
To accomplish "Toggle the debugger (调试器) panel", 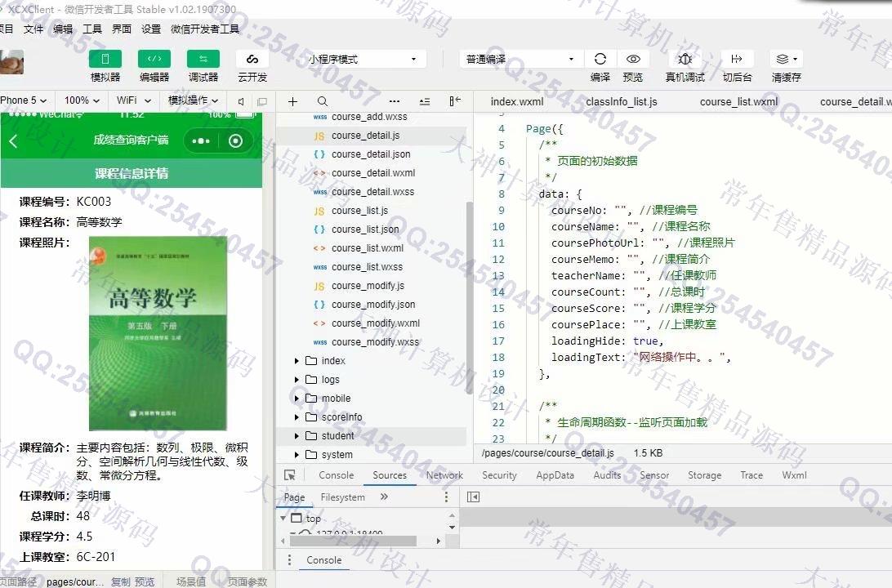I will coord(203,59).
